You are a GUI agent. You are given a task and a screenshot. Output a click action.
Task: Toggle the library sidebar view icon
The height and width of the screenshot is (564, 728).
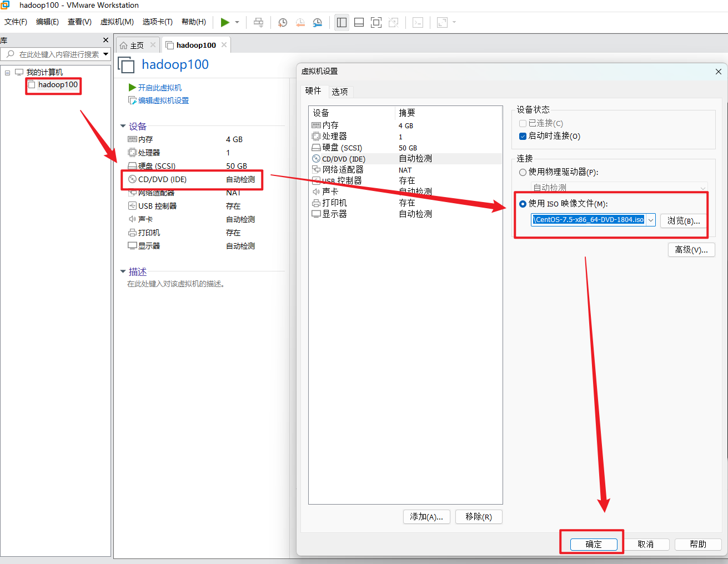342,22
